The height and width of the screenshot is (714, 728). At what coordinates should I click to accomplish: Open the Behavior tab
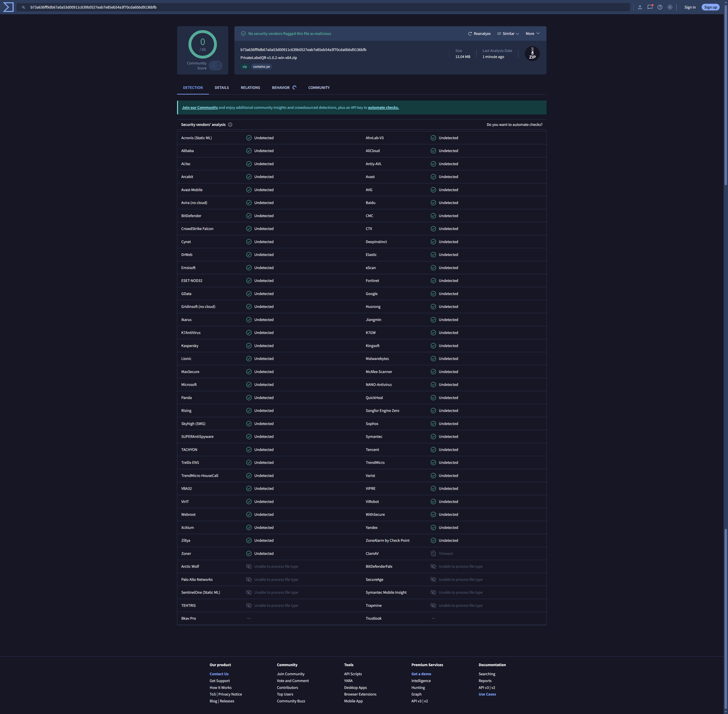(x=284, y=88)
